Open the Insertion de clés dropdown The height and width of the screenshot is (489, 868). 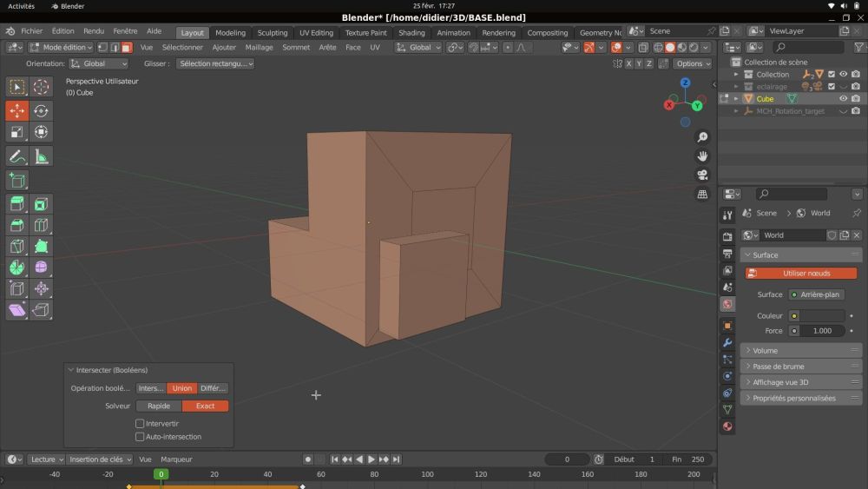pyautogui.click(x=100, y=459)
